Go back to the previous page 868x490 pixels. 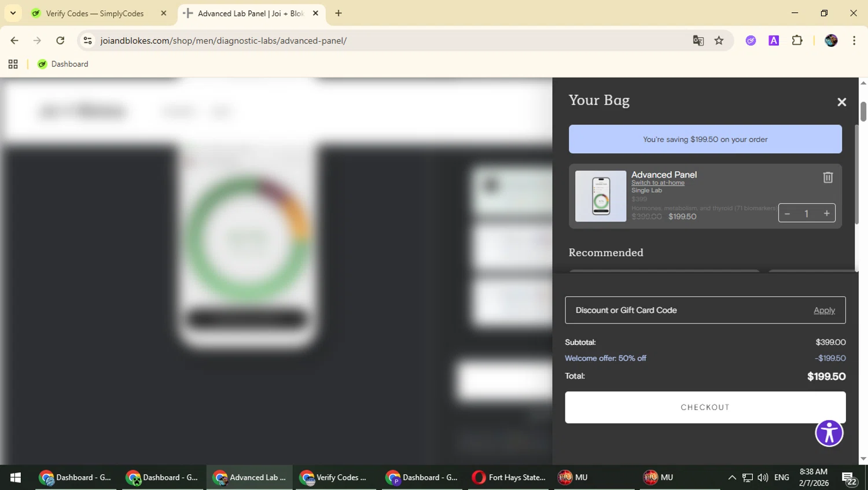(14, 40)
